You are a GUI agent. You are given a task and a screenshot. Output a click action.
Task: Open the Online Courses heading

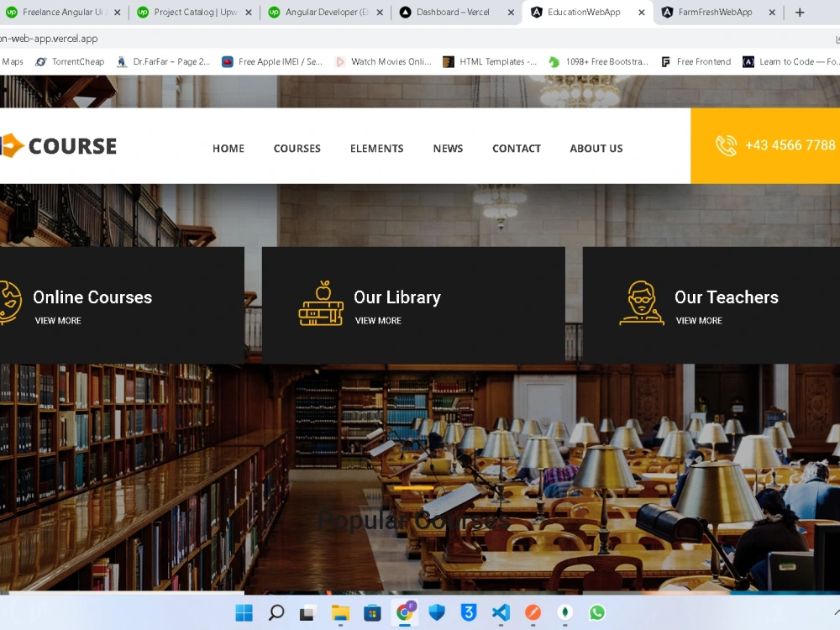[92, 297]
